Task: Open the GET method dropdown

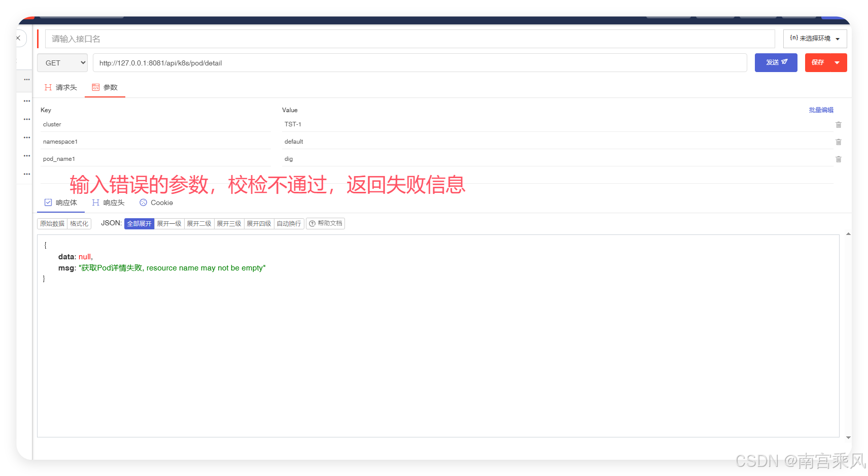Action: 62,63
